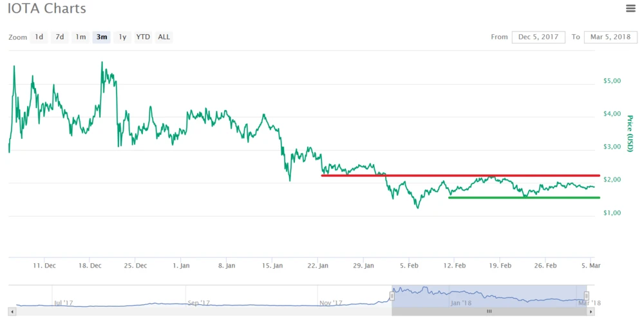This screenshot has height=321, width=644.
Task: Click the IOTA Charts heading
Action: 47,9
